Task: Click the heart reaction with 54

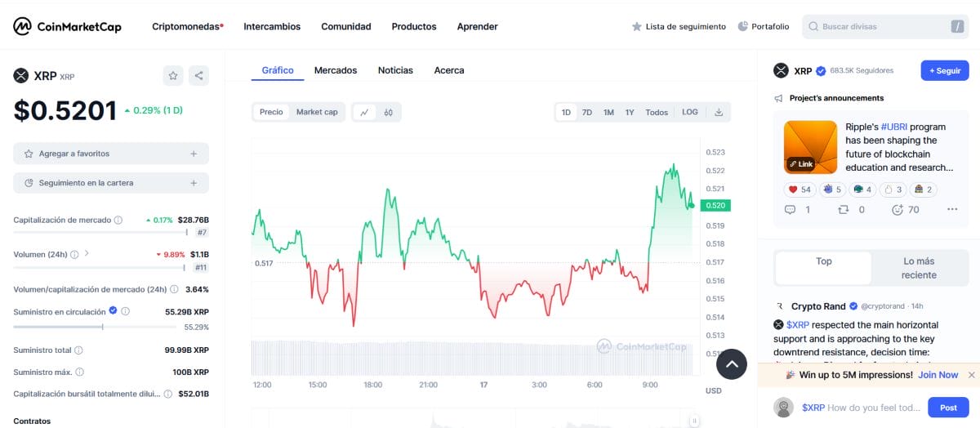Action: pyautogui.click(x=800, y=189)
